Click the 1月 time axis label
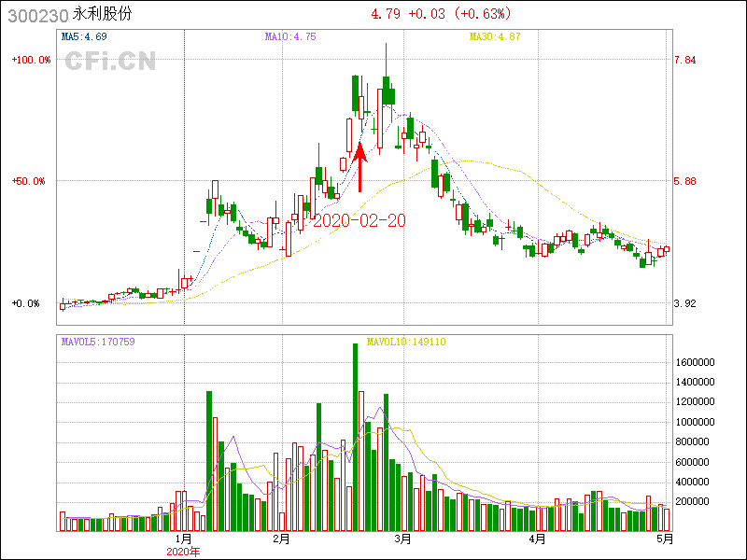The width and height of the screenshot is (747, 560). pos(184,539)
